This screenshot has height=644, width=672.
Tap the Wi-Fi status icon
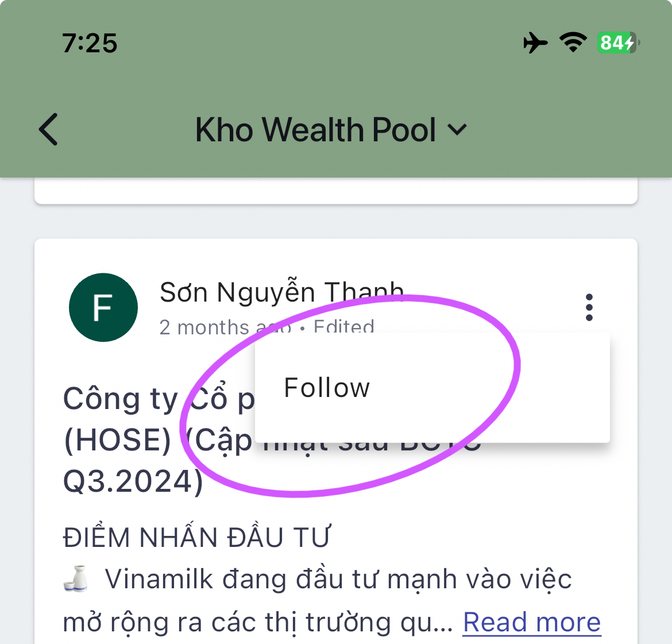pos(573,43)
